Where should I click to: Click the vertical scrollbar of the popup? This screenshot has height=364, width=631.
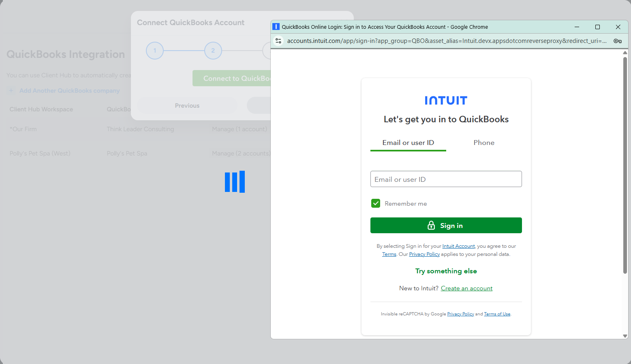tap(625, 165)
